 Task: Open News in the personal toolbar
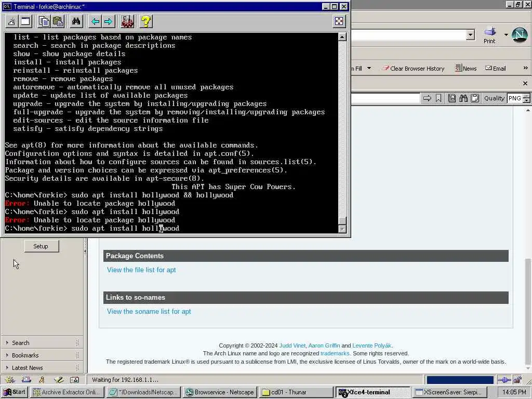point(466,68)
